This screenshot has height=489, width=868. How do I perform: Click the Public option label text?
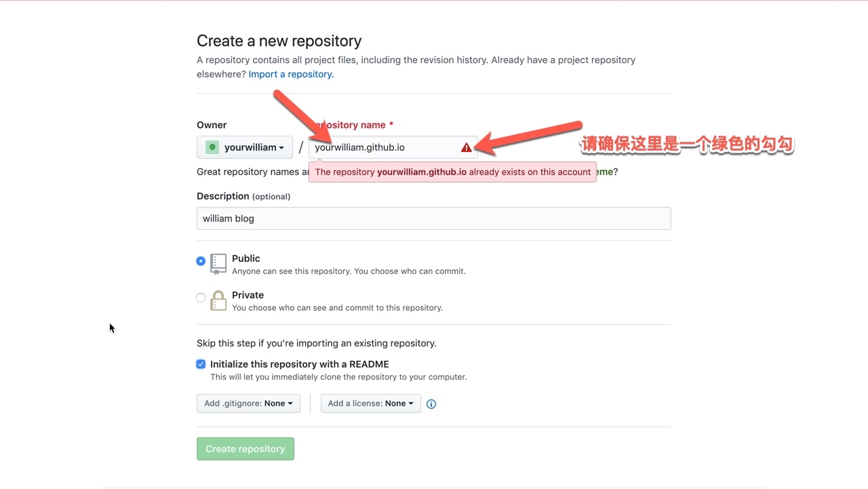coord(246,258)
